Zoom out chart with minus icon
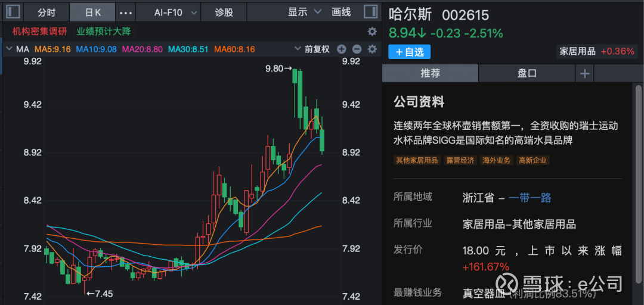This screenshot has width=644, height=305. [x=357, y=49]
